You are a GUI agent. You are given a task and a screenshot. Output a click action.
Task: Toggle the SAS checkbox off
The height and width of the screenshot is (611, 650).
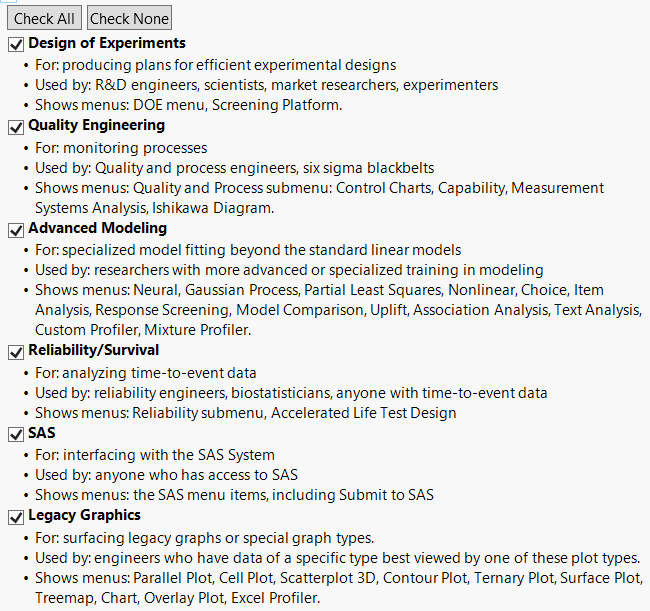16,434
